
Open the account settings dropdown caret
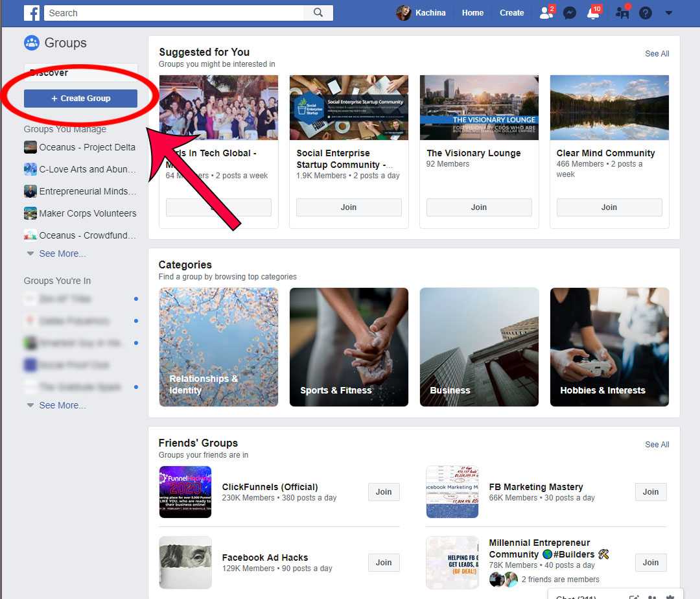click(669, 12)
